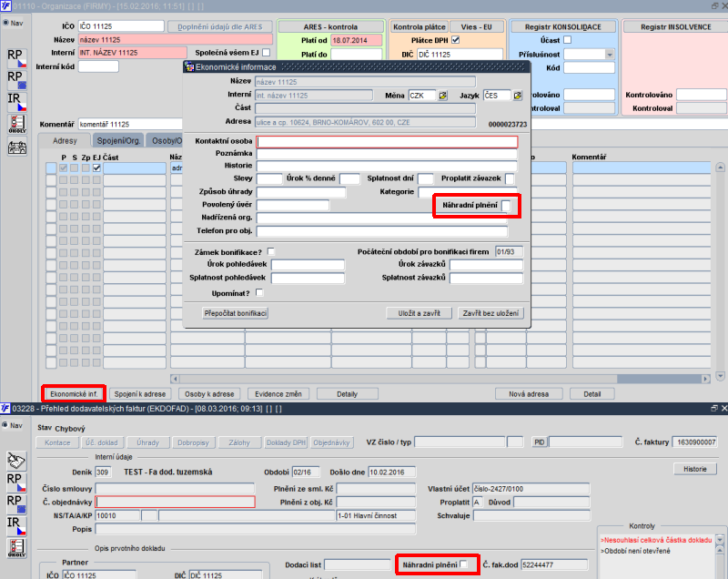
Task: Click Uložit a zavřít button
Action: [x=419, y=313]
